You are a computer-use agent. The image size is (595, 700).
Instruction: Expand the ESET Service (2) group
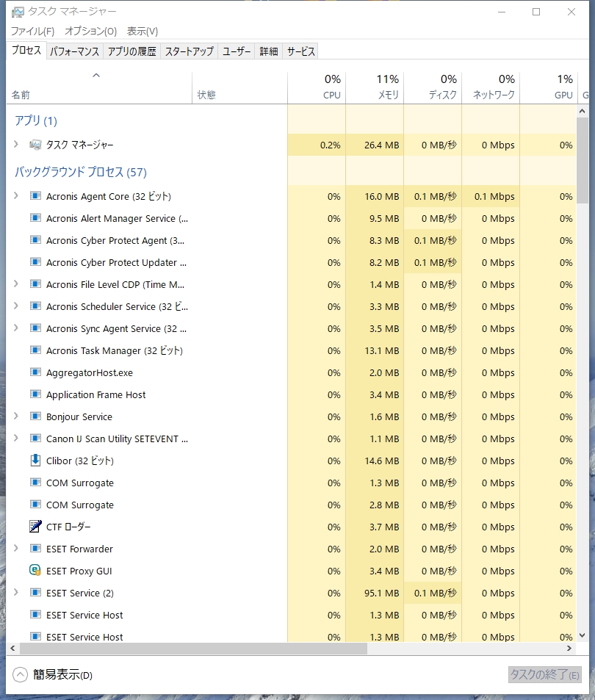pyautogui.click(x=16, y=592)
